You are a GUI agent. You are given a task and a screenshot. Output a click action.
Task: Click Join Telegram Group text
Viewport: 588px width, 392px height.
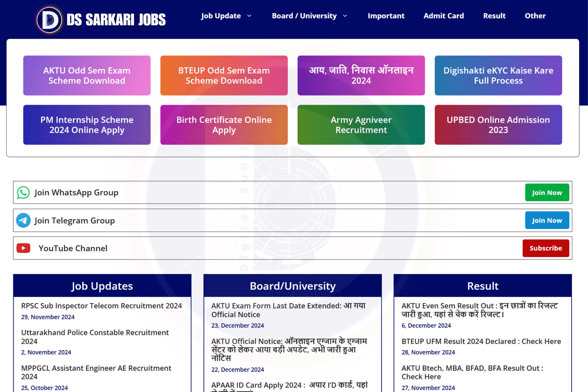(x=75, y=220)
